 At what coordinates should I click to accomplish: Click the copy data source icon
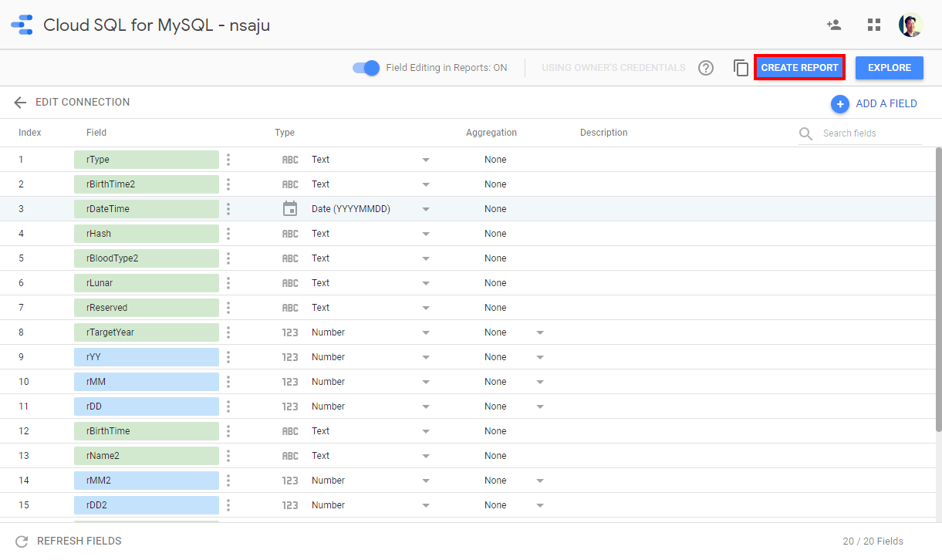coord(741,68)
